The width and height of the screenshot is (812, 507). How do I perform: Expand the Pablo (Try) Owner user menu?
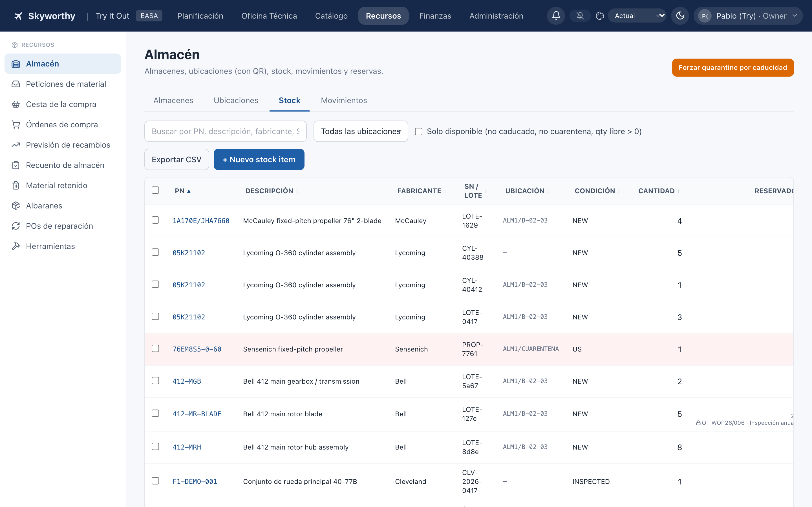(748, 16)
